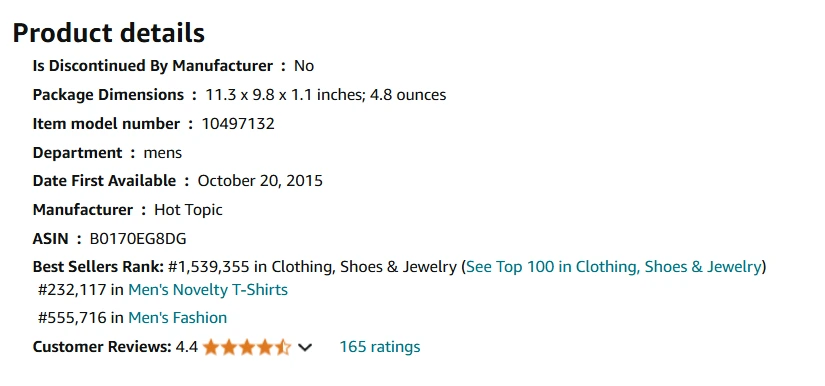Click the item model number 10497132
The width and height of the screenshot is (825, 386).
pos(238,124)
